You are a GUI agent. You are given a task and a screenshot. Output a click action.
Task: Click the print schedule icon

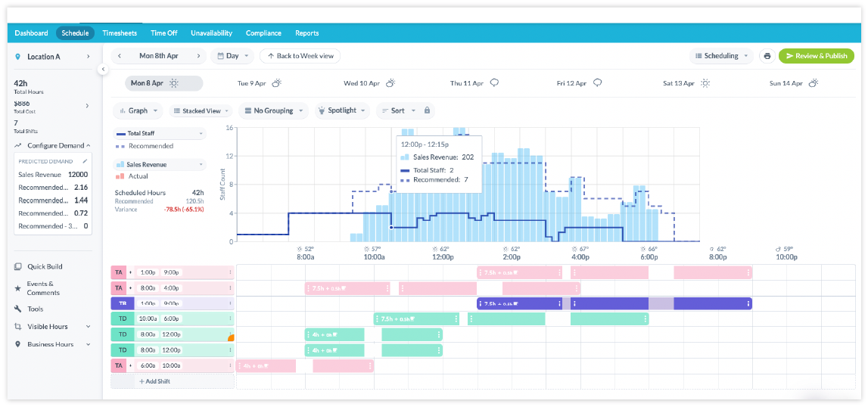pyautogui.click(x=767, y=56)
